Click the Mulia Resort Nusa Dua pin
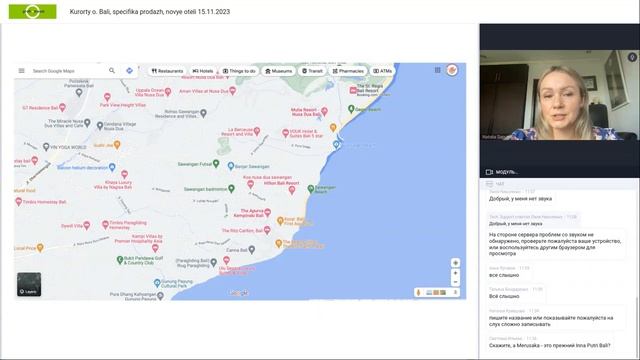 [324, 111]
